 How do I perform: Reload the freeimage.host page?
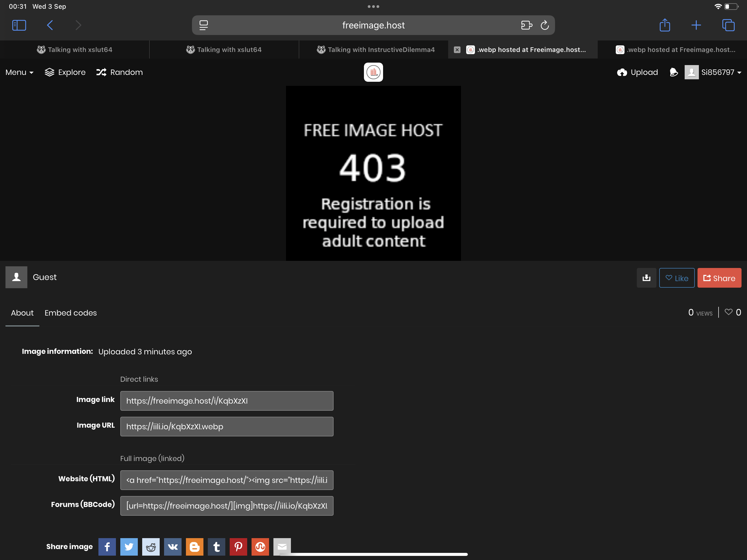(545, 25)
